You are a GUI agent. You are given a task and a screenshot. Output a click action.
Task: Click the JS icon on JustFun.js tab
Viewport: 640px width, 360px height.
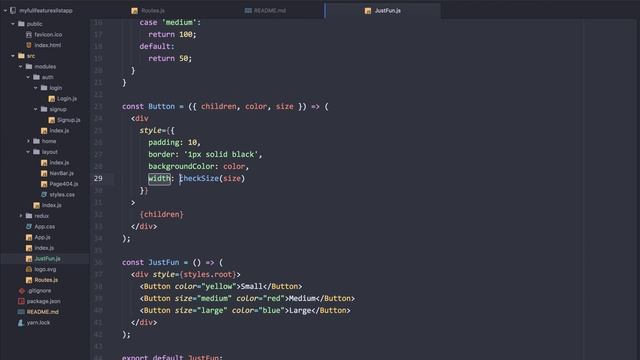(368, 11)
